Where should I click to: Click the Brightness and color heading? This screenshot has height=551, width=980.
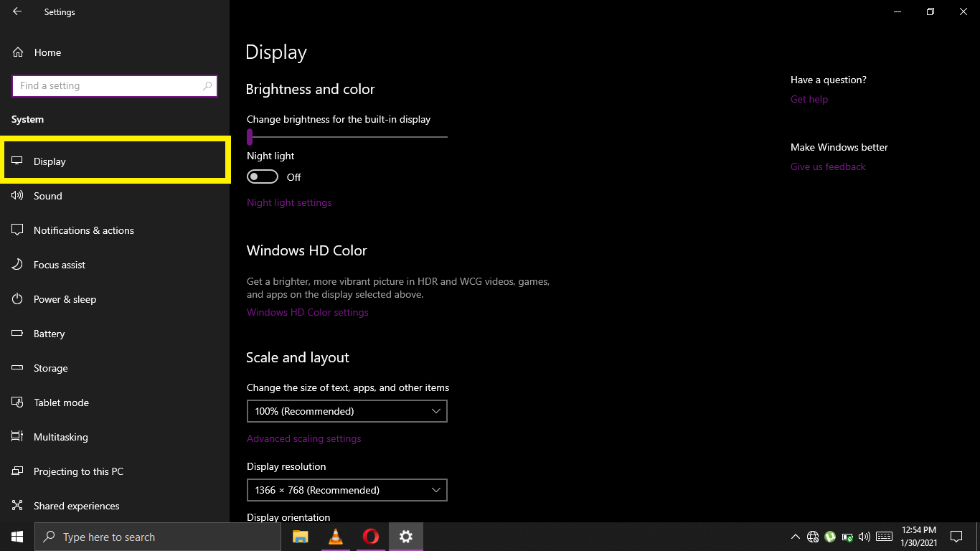310,90
